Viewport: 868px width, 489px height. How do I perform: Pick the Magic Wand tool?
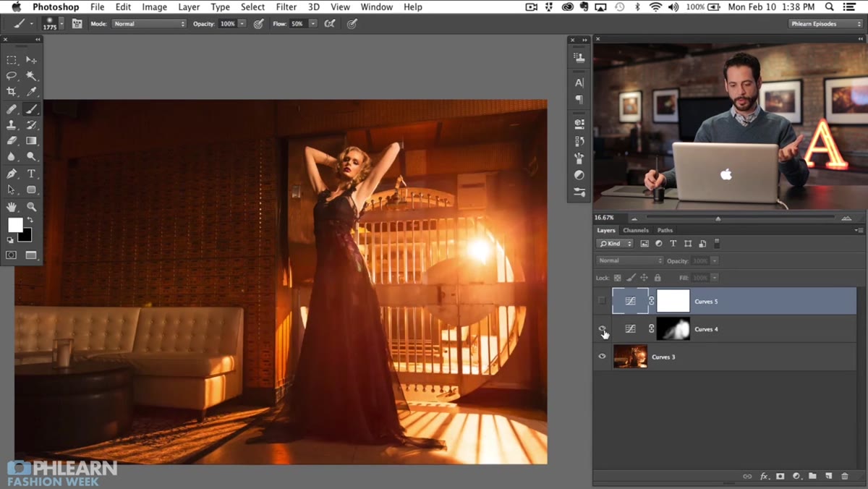[31, 76]
